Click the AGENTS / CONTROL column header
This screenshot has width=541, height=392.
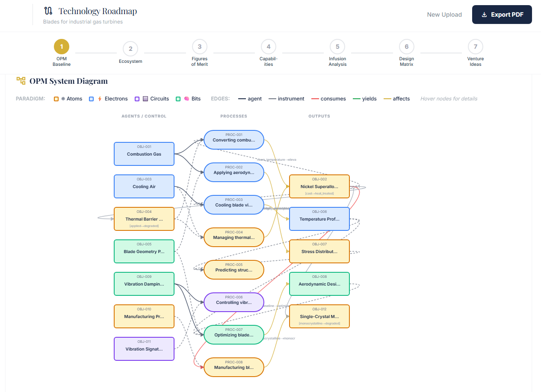(x=144, y=116)
